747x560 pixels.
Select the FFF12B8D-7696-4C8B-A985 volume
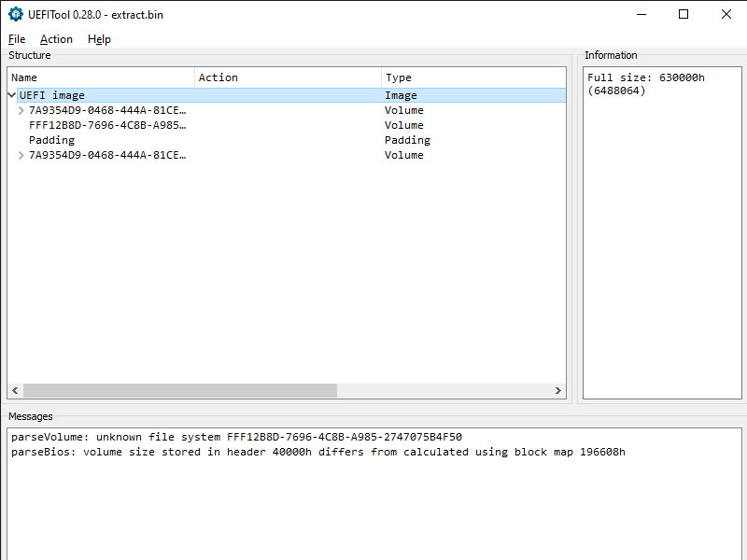(x=107, y=125)
